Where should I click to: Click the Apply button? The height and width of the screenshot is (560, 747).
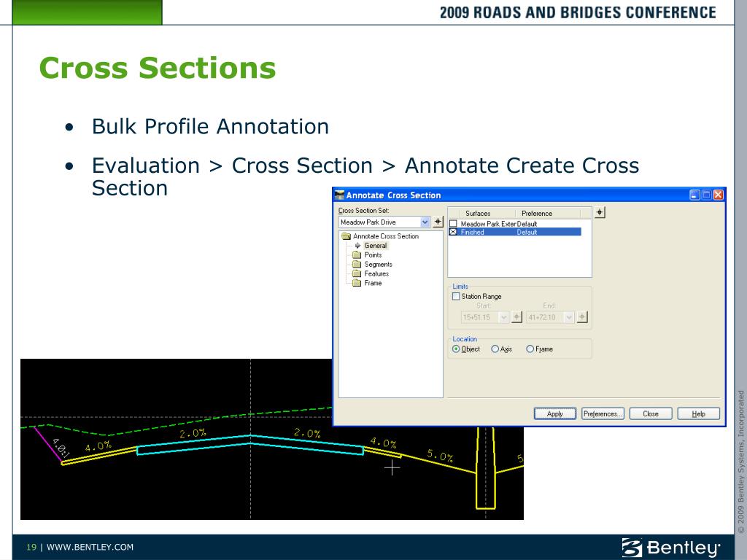[x=555, y=414]
